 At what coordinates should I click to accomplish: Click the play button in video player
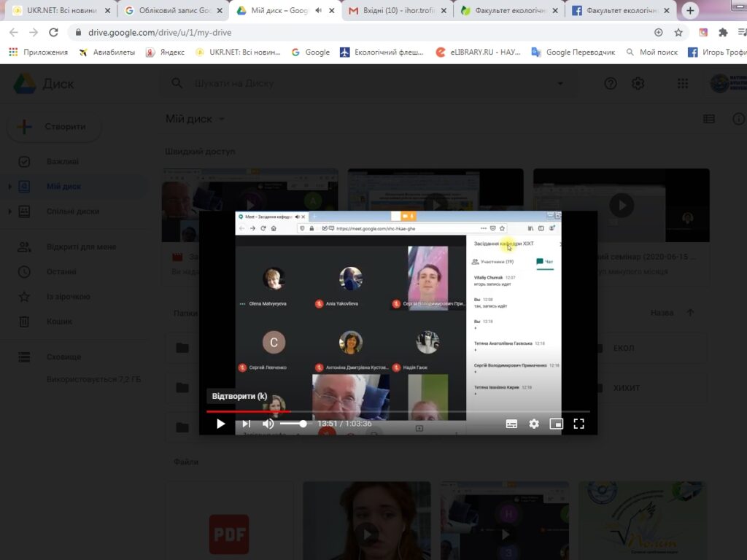(x=220, y=424)
